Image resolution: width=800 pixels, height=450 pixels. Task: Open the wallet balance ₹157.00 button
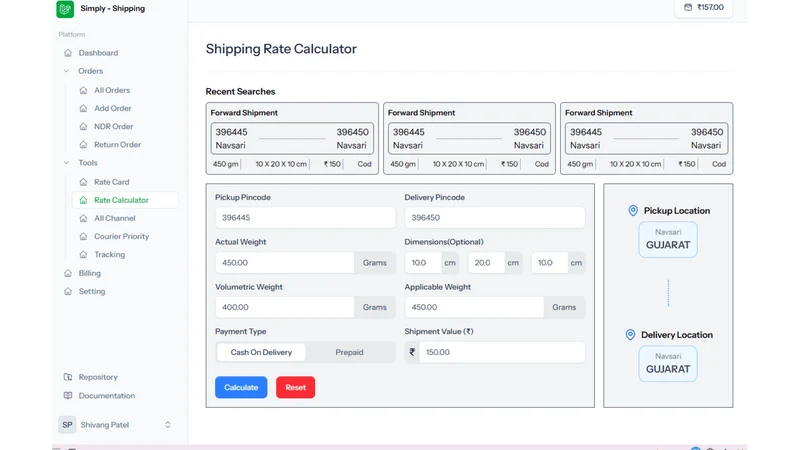tap(704, 8)
